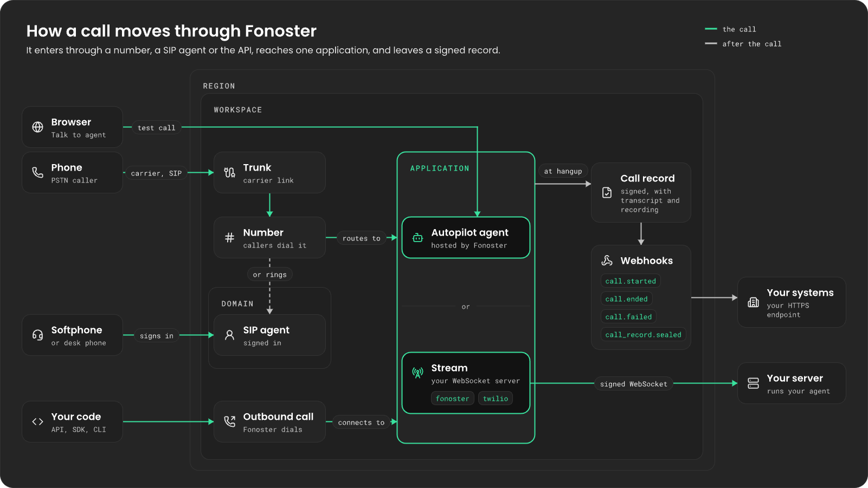
Task: Click the 'API, SDK, CLI' subtitle
Action: pos(79,430)
